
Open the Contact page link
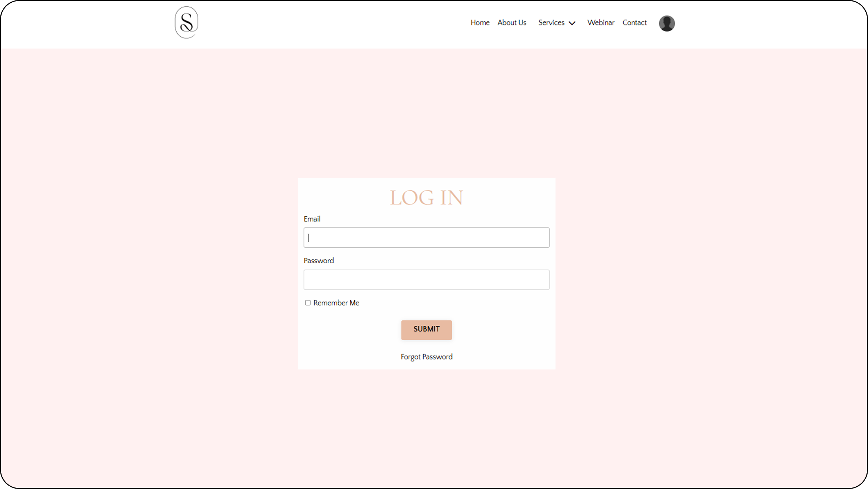click(x=634, y=23)
